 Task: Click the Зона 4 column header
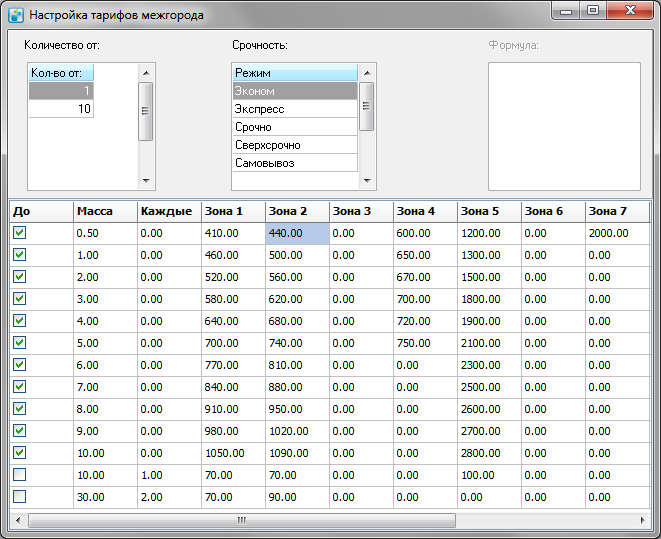425,211
